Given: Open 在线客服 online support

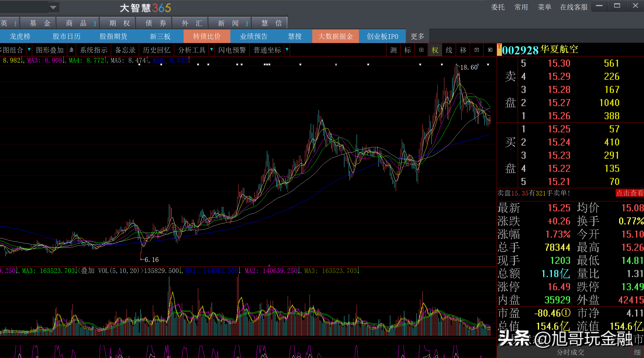Looking at the screenshot, I should coord(574,7).
